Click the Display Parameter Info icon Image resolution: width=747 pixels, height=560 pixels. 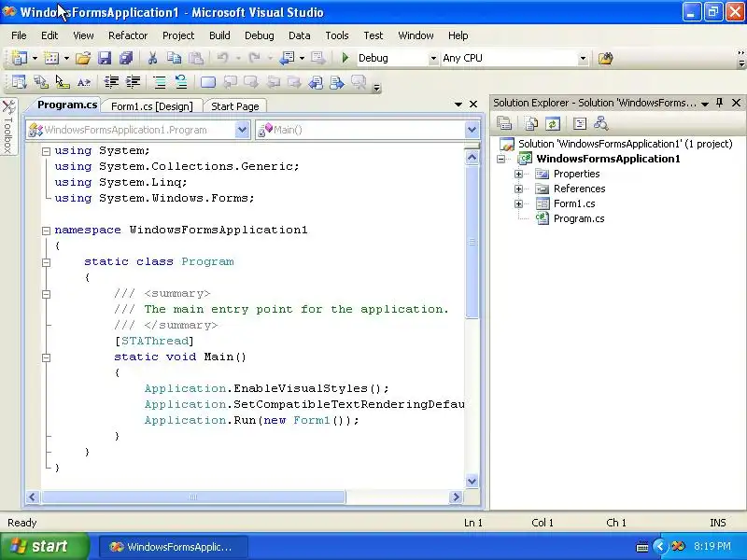[41, 82]
